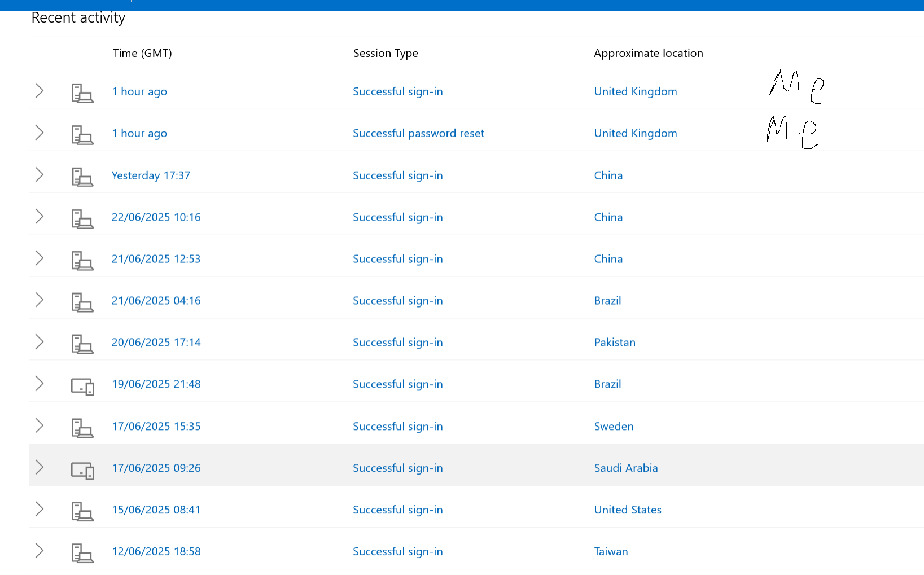Click United Kingdom location on the password reset row

(636, 134)
